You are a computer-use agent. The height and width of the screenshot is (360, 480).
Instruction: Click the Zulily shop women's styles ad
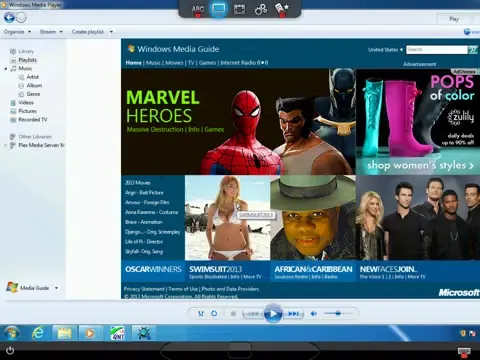coord(418,122)
